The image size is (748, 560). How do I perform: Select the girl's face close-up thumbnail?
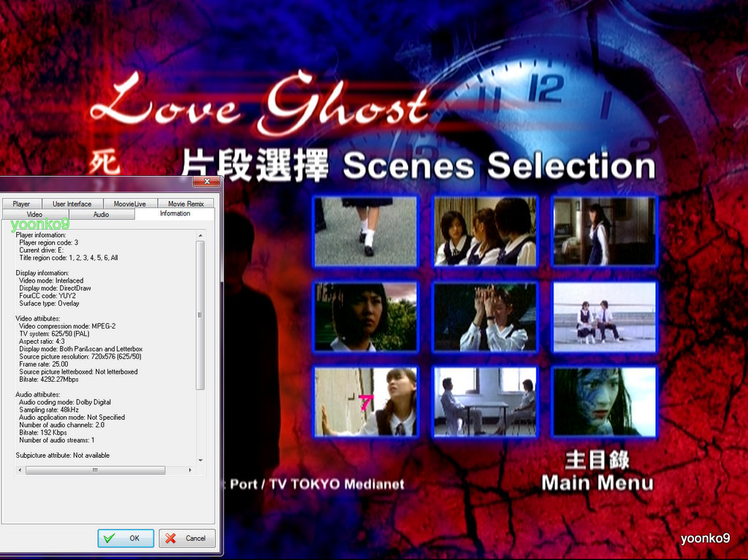click(x=365, y=317)
